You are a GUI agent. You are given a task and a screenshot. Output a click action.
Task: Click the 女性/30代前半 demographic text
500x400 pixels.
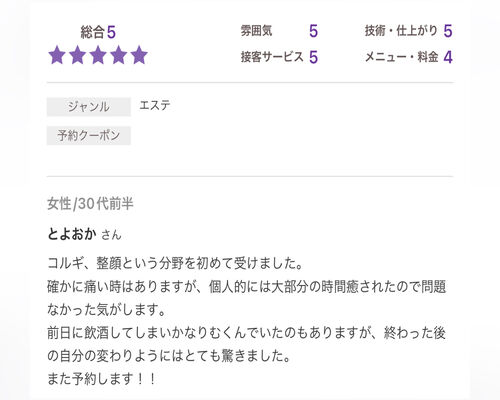90,204
